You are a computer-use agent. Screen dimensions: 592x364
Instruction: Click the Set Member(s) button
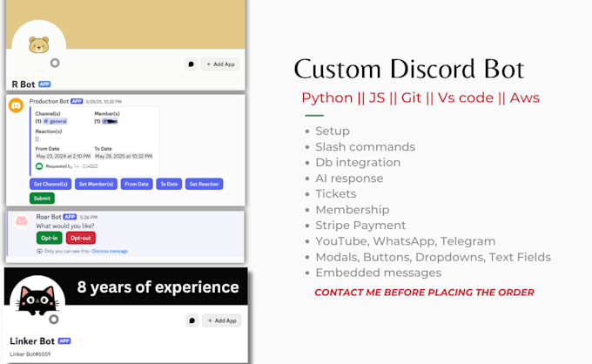click(x=96, y=184)
